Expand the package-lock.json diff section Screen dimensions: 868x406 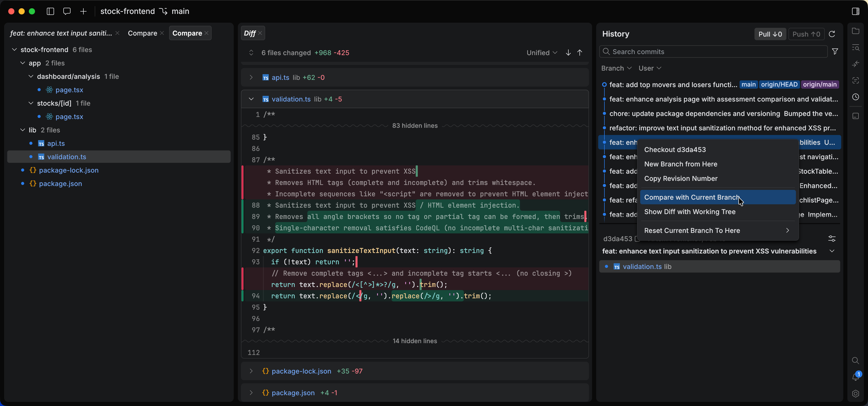tap(251, 371)
